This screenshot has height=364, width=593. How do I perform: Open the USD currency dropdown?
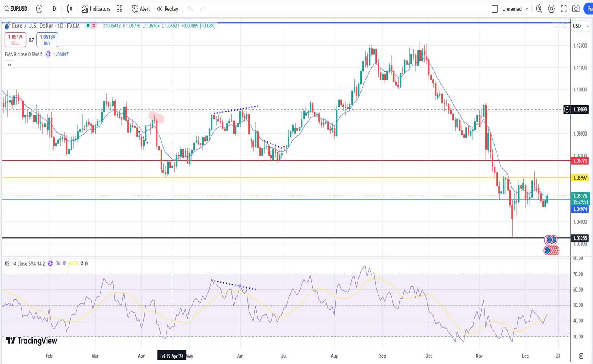click(580, 26)
